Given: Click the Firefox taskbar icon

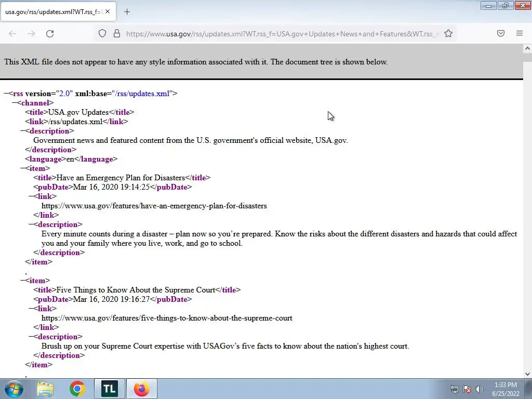Looking at the screenshot, I should (141, 389).
